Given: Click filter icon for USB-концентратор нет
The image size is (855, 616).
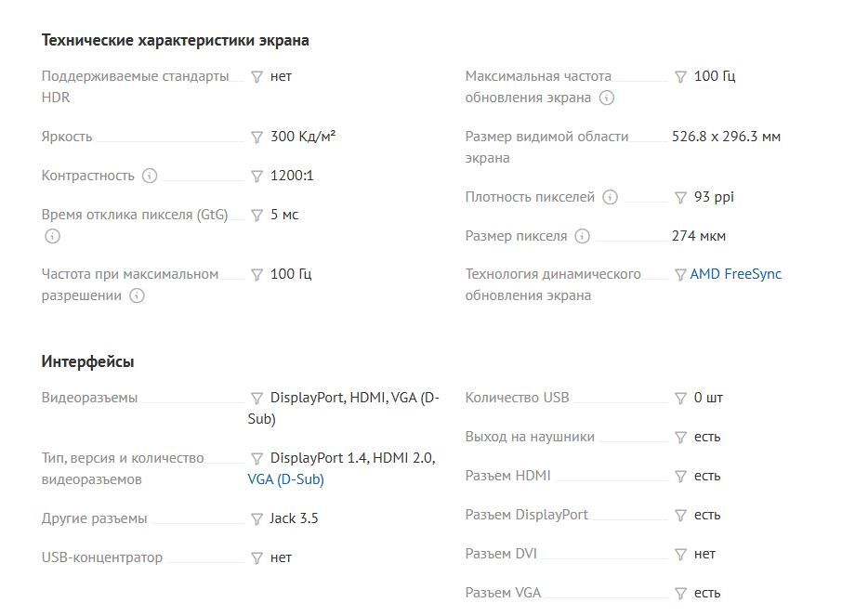Looking at the screenshot, I should point(257,557).
